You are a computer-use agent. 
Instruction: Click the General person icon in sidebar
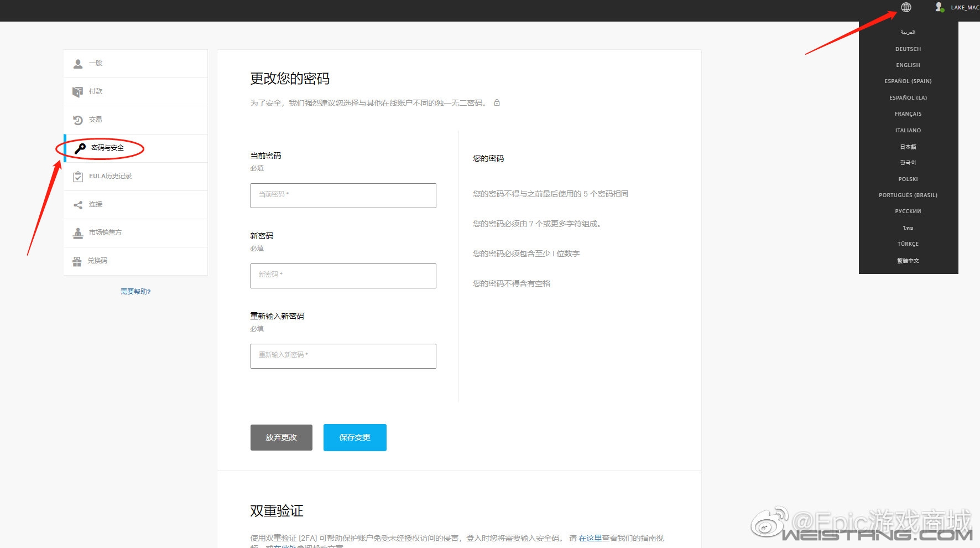(78, 64)
